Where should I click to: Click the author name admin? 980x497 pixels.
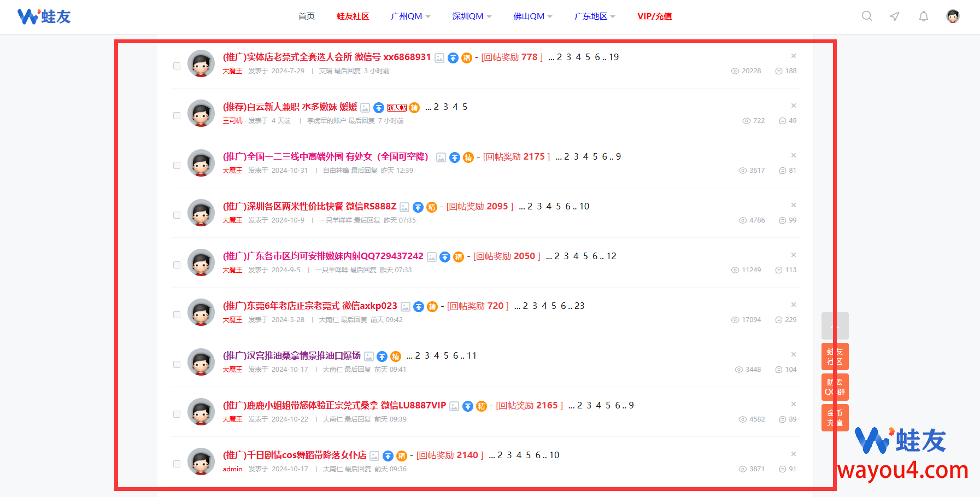(x=232, y=469)
